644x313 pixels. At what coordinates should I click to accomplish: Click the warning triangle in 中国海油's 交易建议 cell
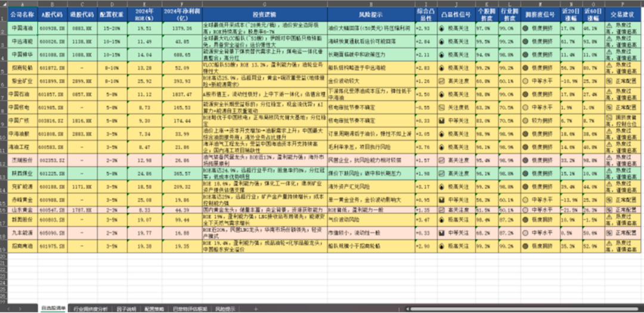tap(609, 26)
